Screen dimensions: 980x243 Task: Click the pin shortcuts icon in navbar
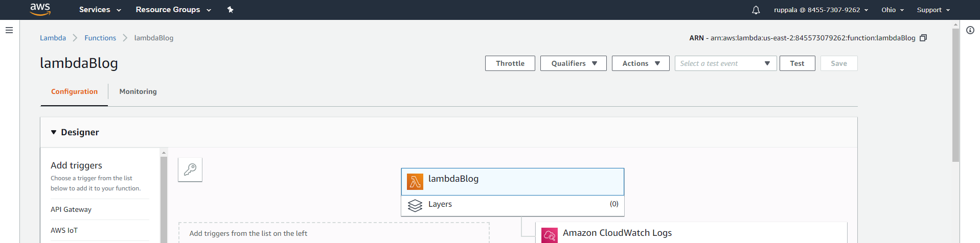[230, 10]
